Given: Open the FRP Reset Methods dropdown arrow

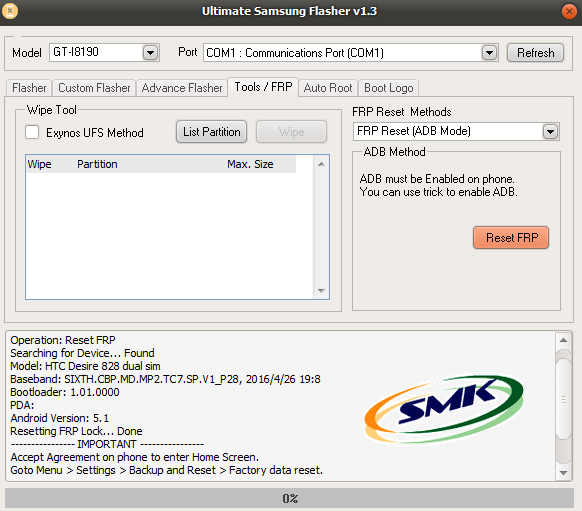Looking at the screenshot, I should tap(550, 131).
